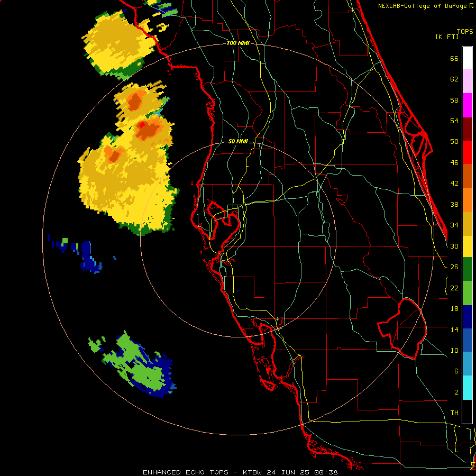Click the 38 value on the legend
Image resolution: width=476 pixels, height=476 pixels.
(x=454, y=204)
